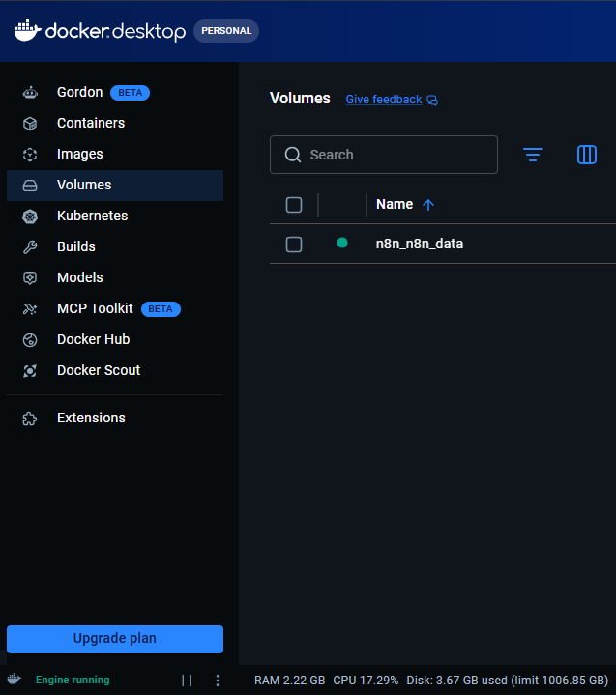Click the whale icon in status bar
The image size is (616, 695).
point(15,679)
